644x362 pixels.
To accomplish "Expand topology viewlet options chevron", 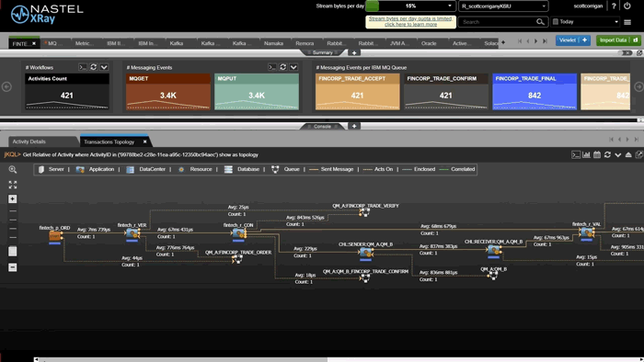I will pos(617,155).
